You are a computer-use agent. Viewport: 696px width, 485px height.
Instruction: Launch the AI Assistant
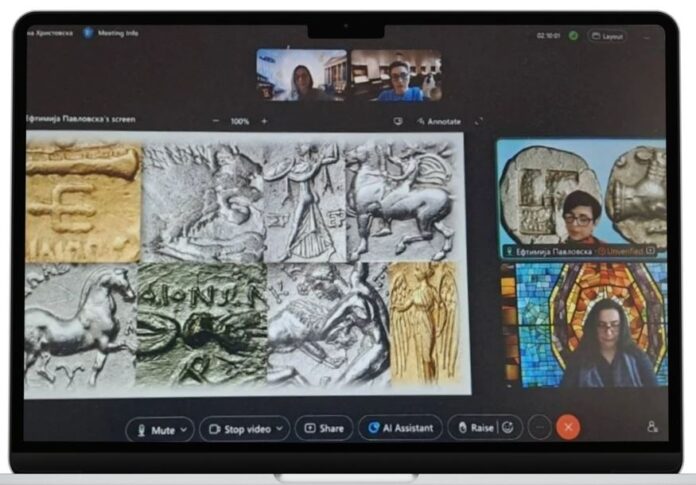point(400,428)
